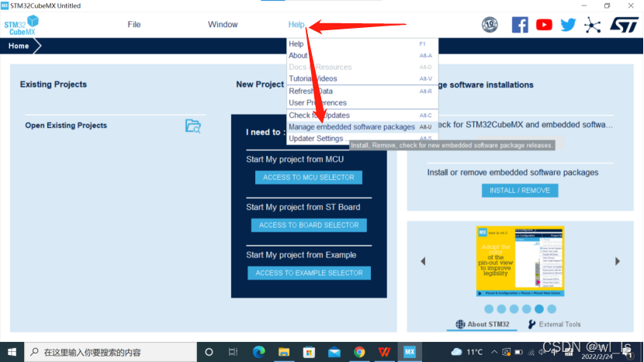The image size is (644, 362).
Task: Select Updater Settings menu entry
Action: tap(362, 138)
